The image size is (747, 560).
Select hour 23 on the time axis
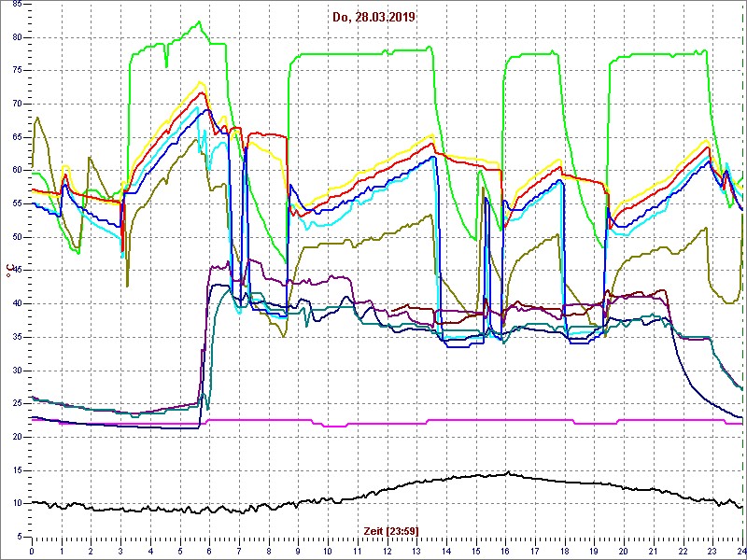pyautogui.click(x=712, y=550)
